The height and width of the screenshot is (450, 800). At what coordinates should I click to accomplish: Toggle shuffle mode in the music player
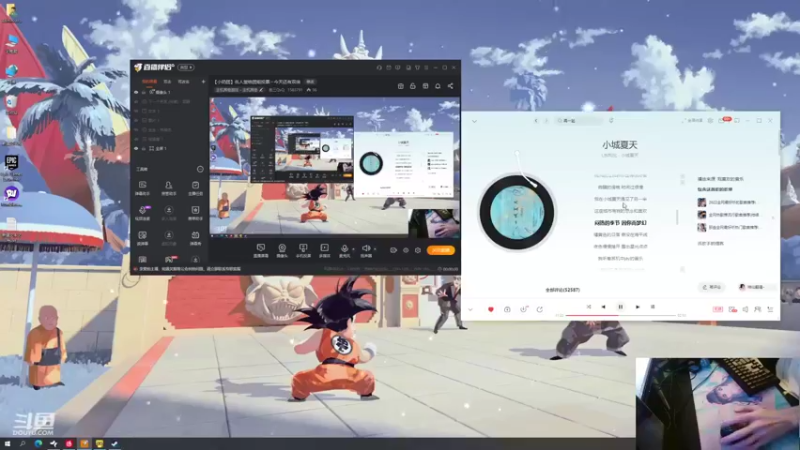pyautogui.click(x=588, y=307)
